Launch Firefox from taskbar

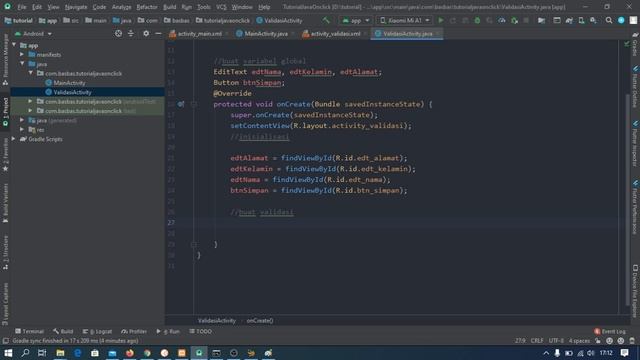tap(130, 353)
